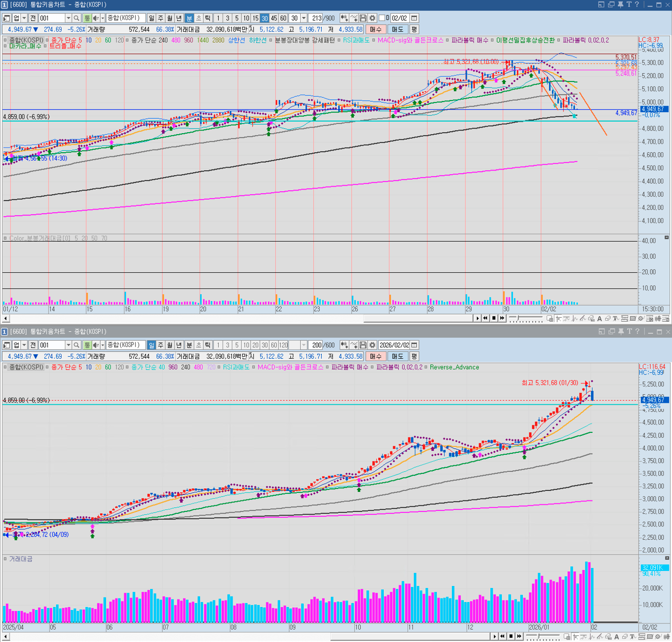This screenshot has width=672, height=642.
Task: Click 매도 sell button in bottom window
Action: (x=398, y=356)
